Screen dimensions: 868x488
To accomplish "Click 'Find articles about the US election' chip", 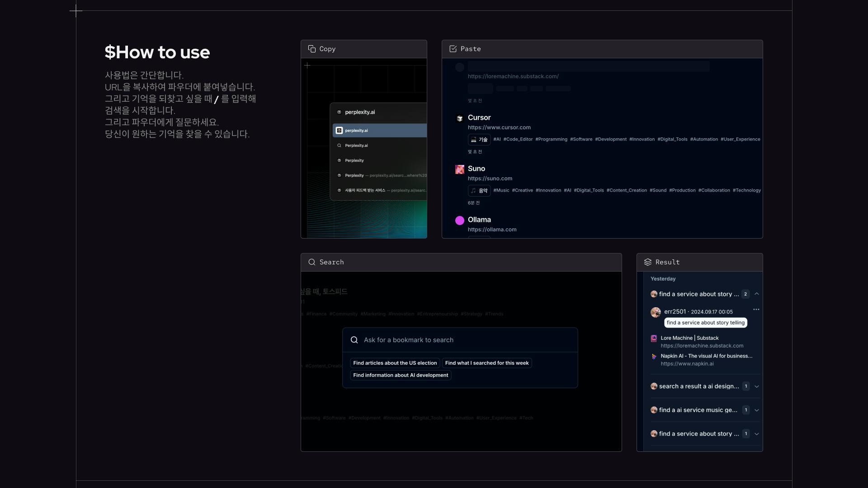I will tap(395, 363).
